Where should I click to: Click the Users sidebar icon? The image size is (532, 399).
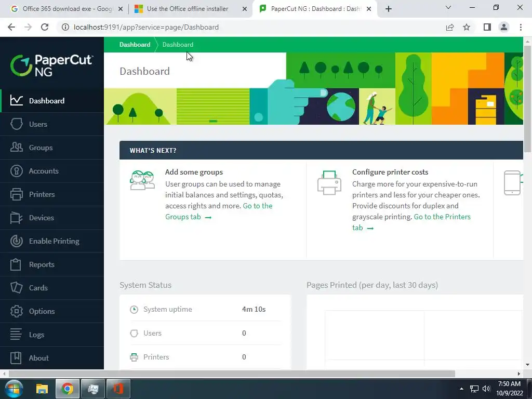point(16,124)
